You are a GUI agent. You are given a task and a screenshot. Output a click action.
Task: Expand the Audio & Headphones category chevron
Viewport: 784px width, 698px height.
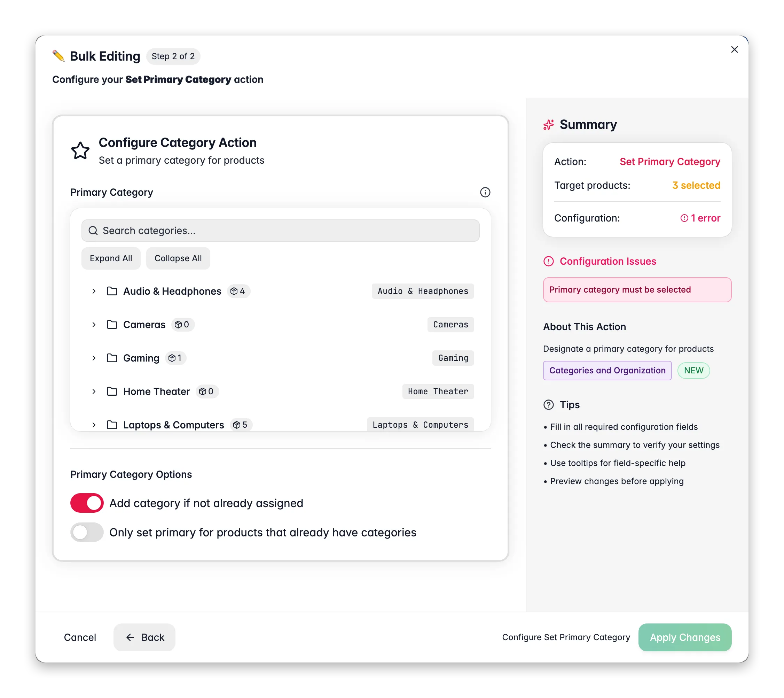point(94,291)
